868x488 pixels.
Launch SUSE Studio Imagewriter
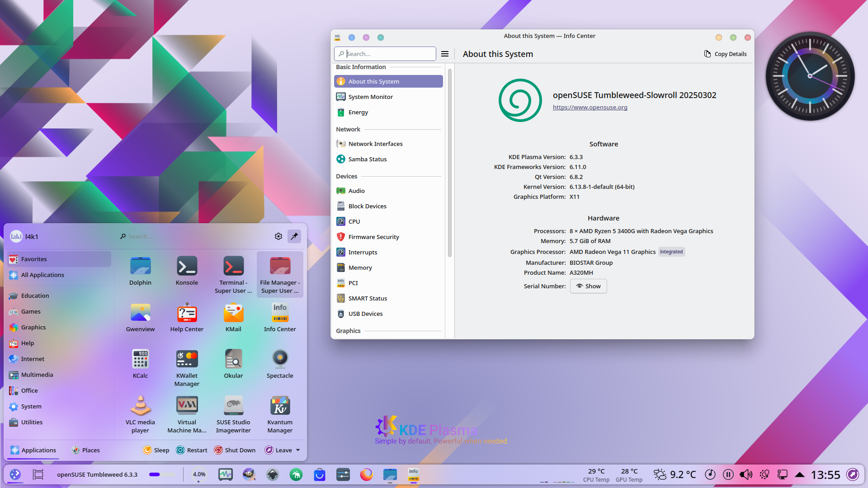[x=233, y=414]
